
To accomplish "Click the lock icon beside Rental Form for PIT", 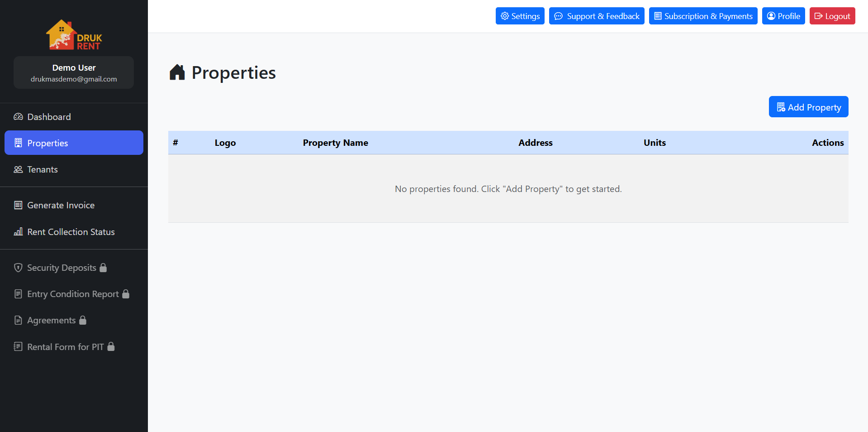I will [x=111, y=347].
